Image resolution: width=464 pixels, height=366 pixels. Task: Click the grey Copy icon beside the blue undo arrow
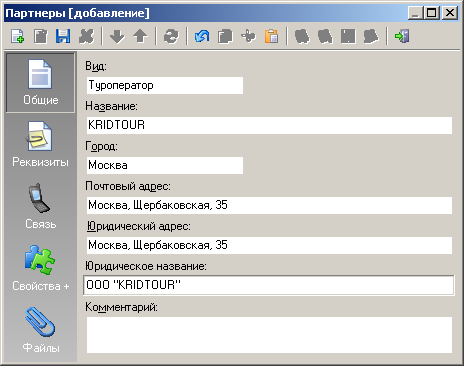[225, 36]
